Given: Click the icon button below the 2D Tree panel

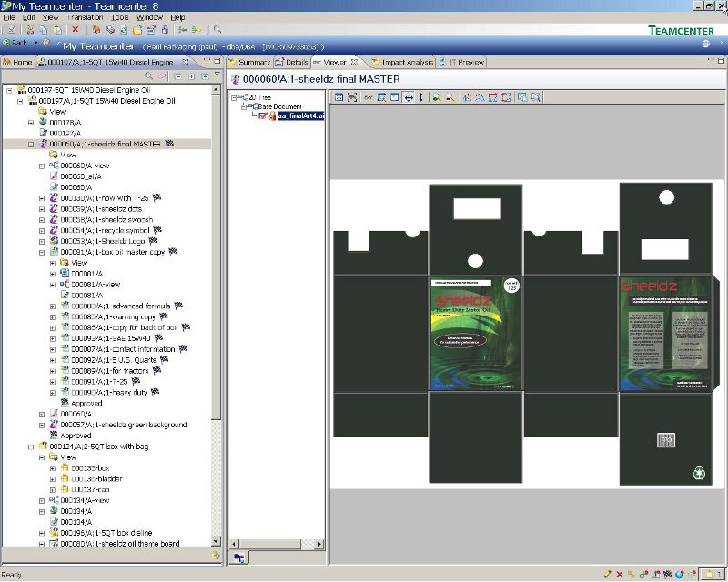Looking at the screenshot, I should (238, 557).
